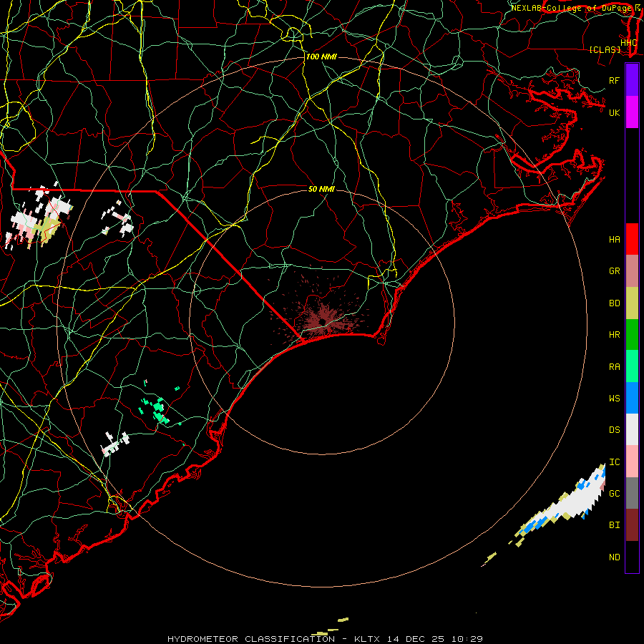The height and width of the screenshot is (644, 644).
Task: Click the RF purple legend swatch
Action: [632, 80]
